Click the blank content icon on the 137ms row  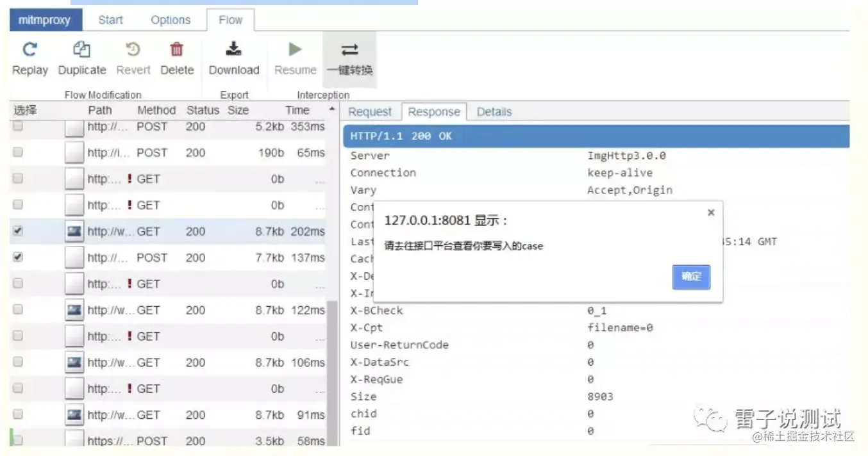click(x=75, y=257)
